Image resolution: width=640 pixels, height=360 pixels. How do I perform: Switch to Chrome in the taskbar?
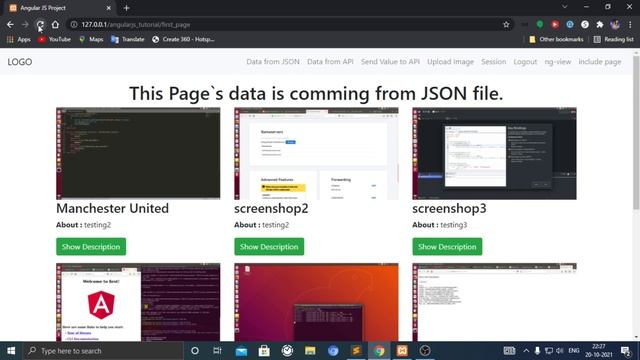click(379, 351)
